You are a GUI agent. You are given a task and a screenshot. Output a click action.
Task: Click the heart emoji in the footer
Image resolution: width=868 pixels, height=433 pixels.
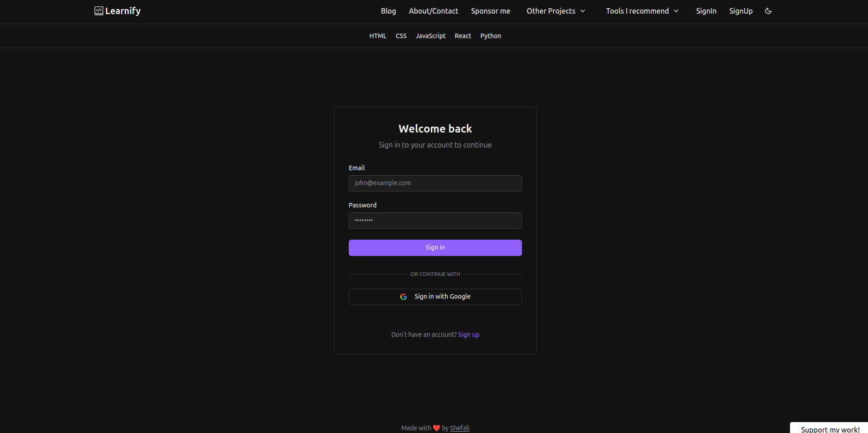pyautogui.click(x=436, y=428)
